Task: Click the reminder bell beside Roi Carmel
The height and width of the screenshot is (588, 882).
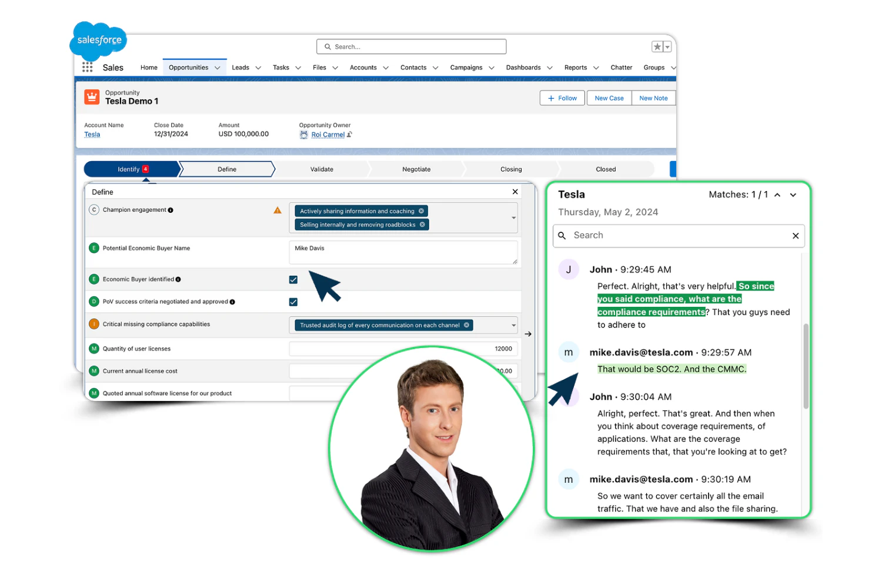Action: [x=304, y=135]
